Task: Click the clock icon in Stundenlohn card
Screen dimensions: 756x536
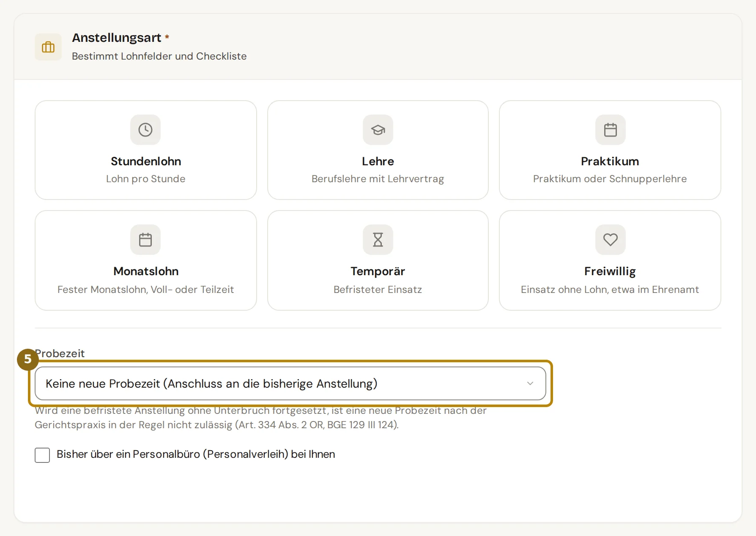Action: [x=145, y=130]
